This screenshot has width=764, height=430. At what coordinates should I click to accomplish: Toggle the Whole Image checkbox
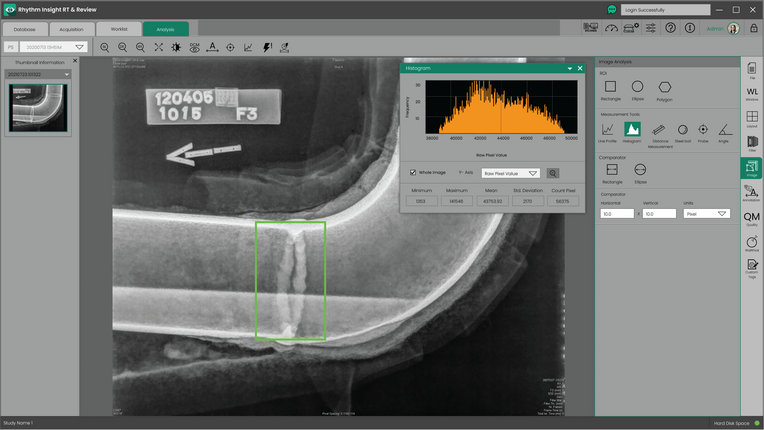[x=413, y=172]
